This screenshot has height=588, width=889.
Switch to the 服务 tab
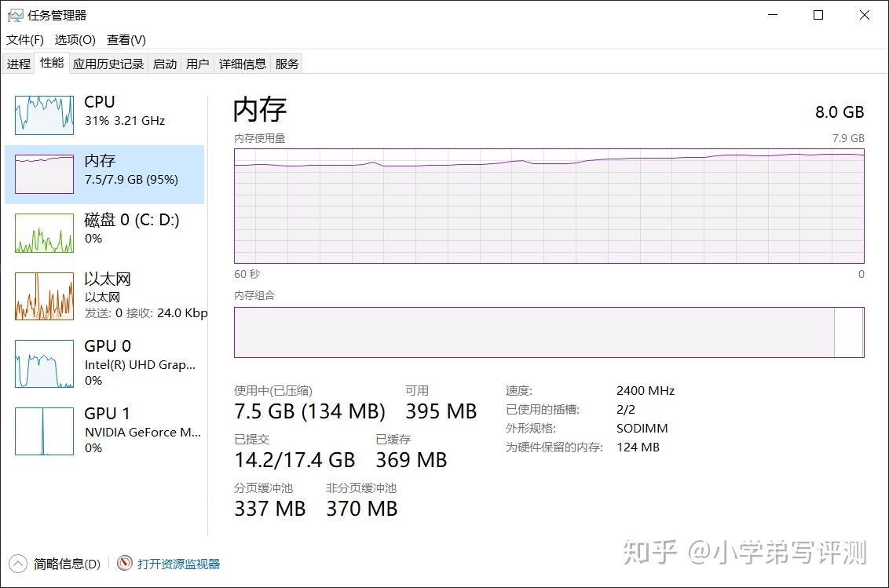pyautogui.click(x=287, y=64)
